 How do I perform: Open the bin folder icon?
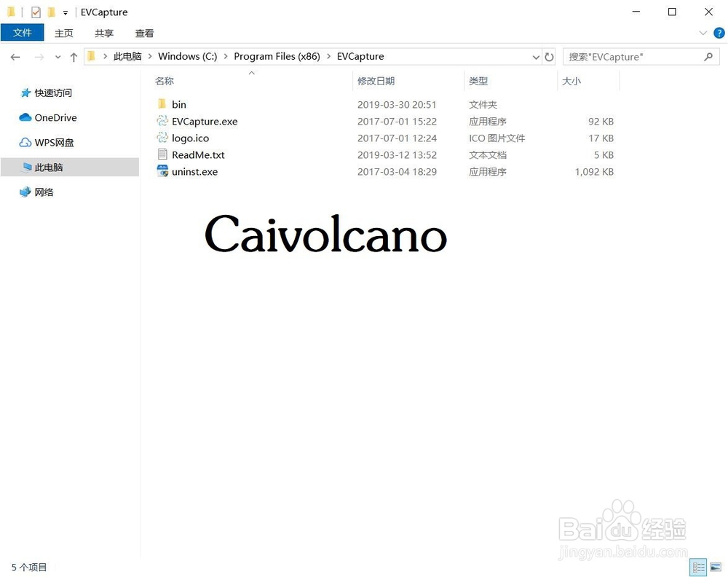tap(162, 104)
